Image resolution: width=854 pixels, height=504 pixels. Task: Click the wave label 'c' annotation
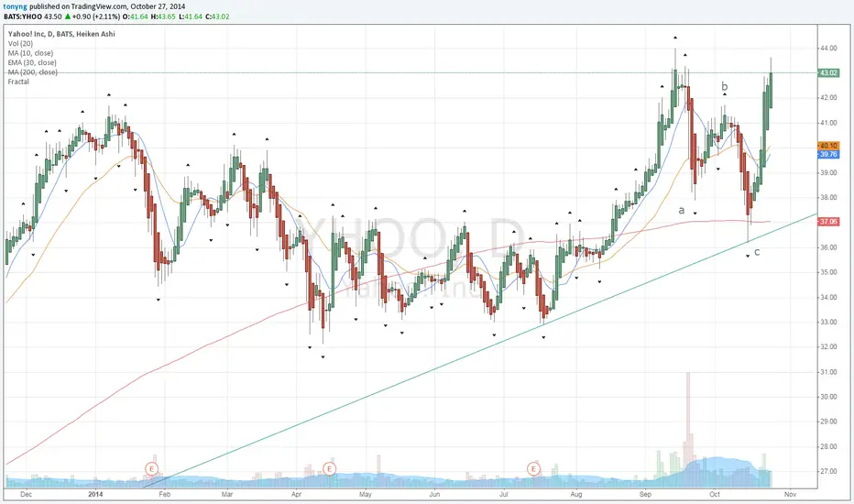click(757, 252)
